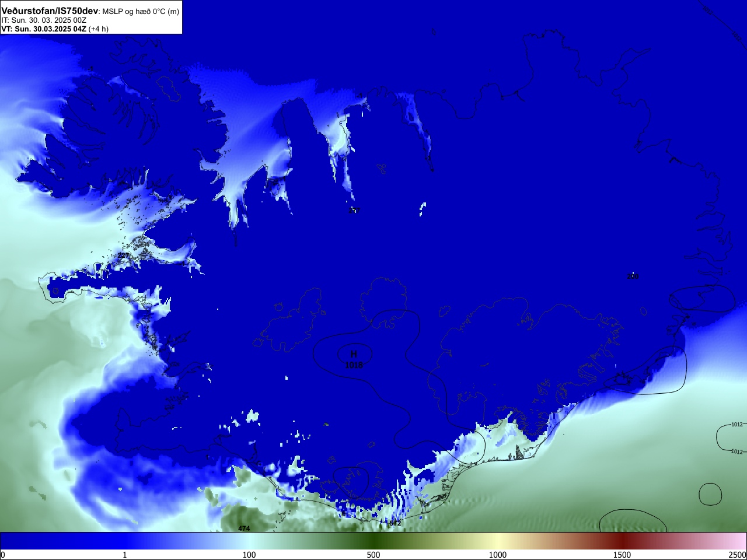The height and width of the screenshot is (560, 747).
Task: Click the 'IT: Sun. 30. 03. 2025 00Z' line
Action: (44, 20)
